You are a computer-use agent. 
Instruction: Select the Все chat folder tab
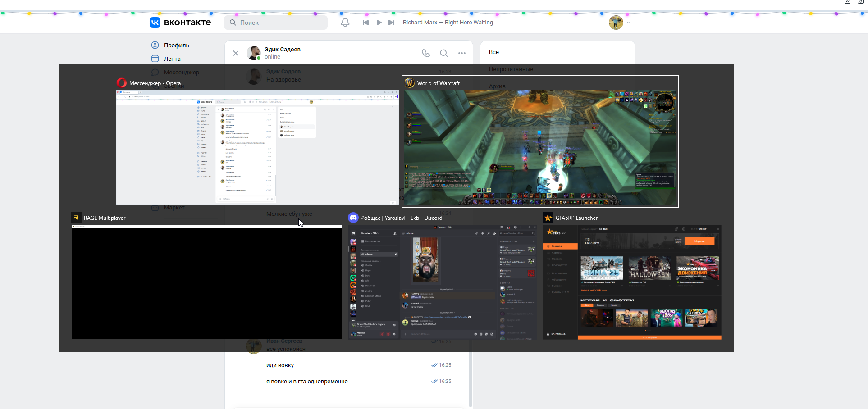(494, 52)
